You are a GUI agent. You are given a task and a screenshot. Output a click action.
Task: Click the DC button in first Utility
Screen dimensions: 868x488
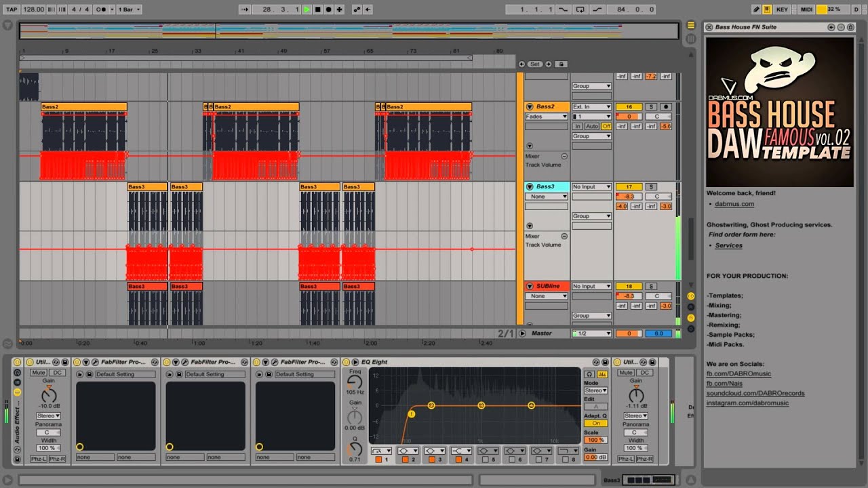[x=58, y=373]
